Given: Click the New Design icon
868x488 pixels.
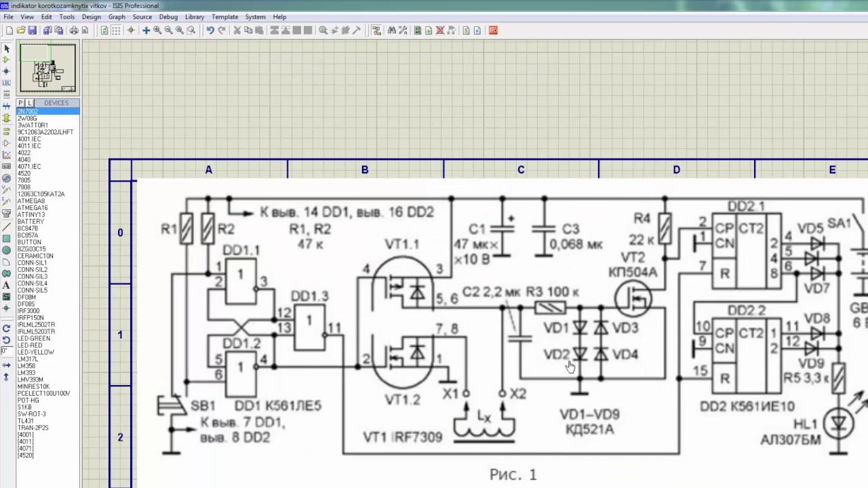Looking at the screenshot, I should (9, 30).
